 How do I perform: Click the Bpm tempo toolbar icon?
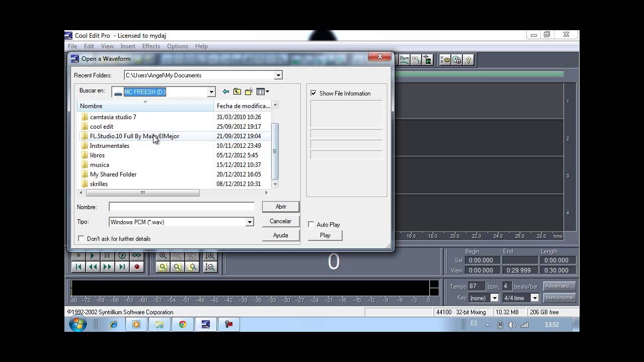pyautogui.click(x=405, y=59)
